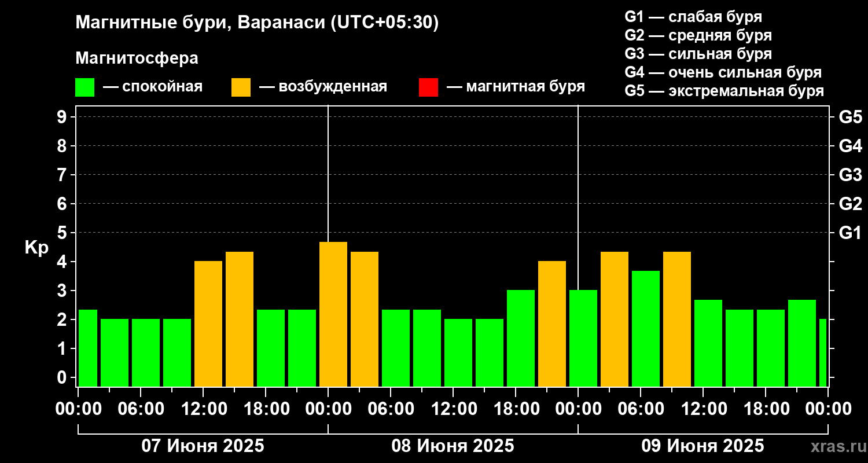This screenshot has height=463, width=868.
Task: Click the G5 label on the right axis
Action: (850, 117)
